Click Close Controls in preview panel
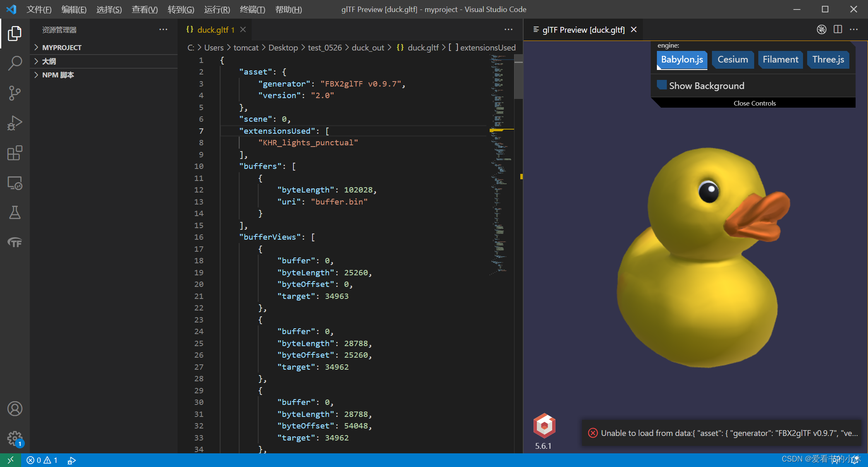 point(754,103)
